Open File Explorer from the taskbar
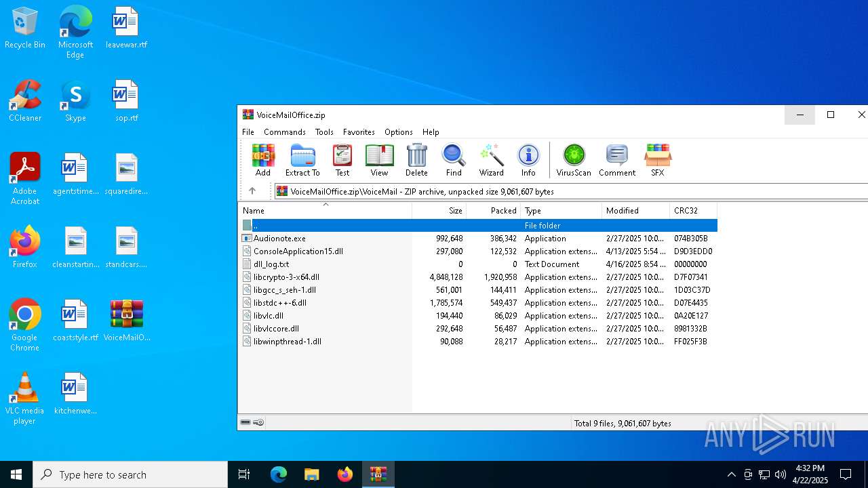This screenshot has width=868, height=488. (x=311, y=474)
